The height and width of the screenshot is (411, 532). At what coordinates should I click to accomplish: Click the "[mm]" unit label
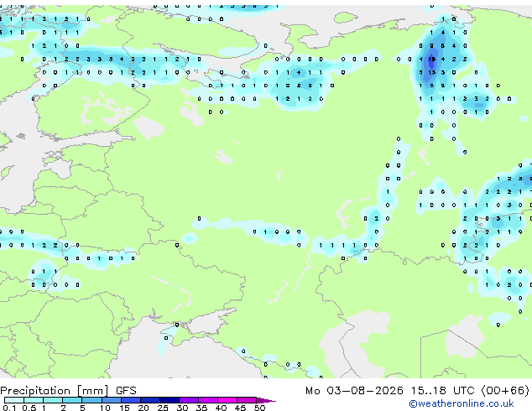[93, 391]
